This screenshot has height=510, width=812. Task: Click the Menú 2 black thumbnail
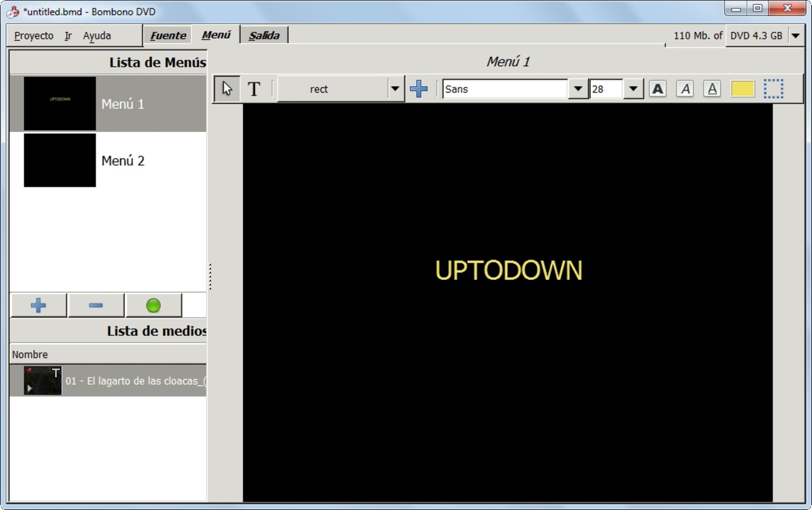(60, 160)
